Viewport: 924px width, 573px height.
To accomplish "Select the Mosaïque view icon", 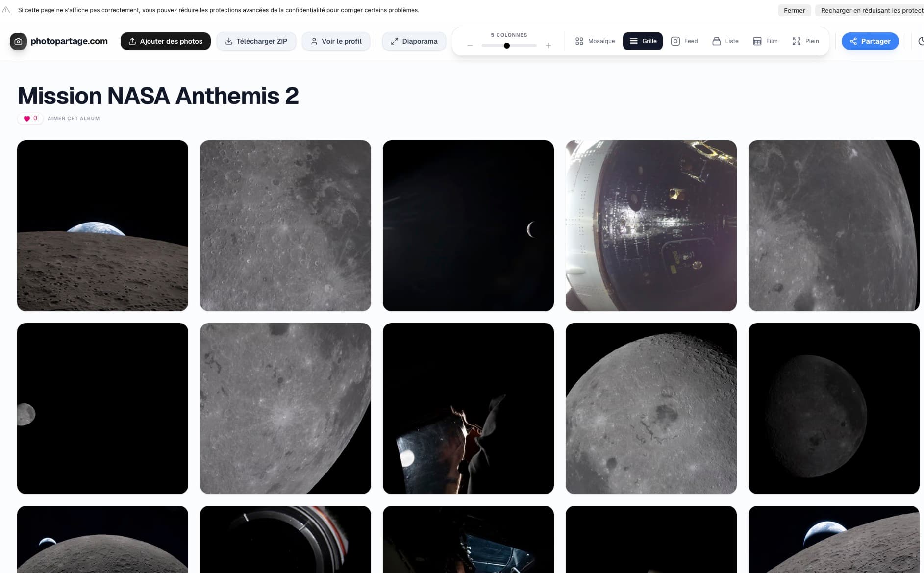I will click(595, 41).
